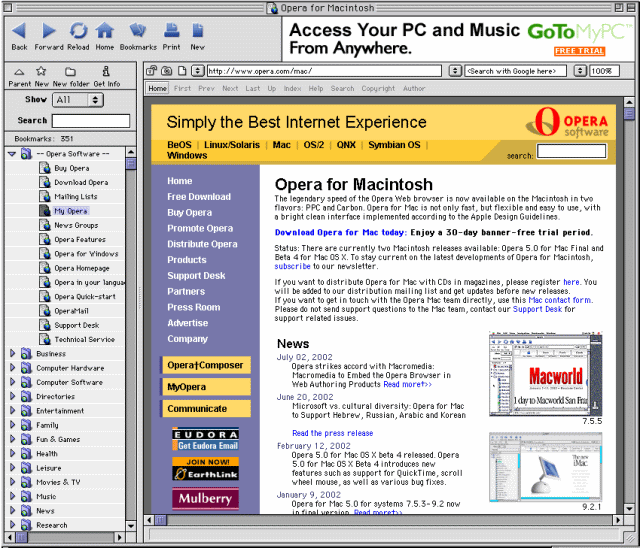640x548 pixels.
Task: Open the Press Room sidebar link
Action: pyautogui.click(x=193, y=307)
